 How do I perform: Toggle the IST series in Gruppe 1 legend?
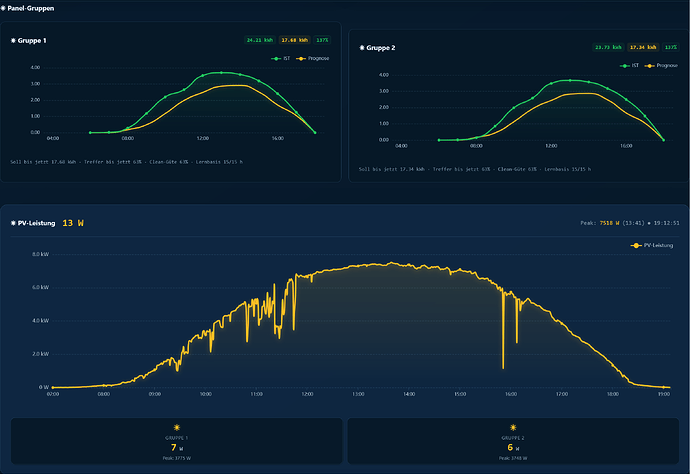[281, 59]
